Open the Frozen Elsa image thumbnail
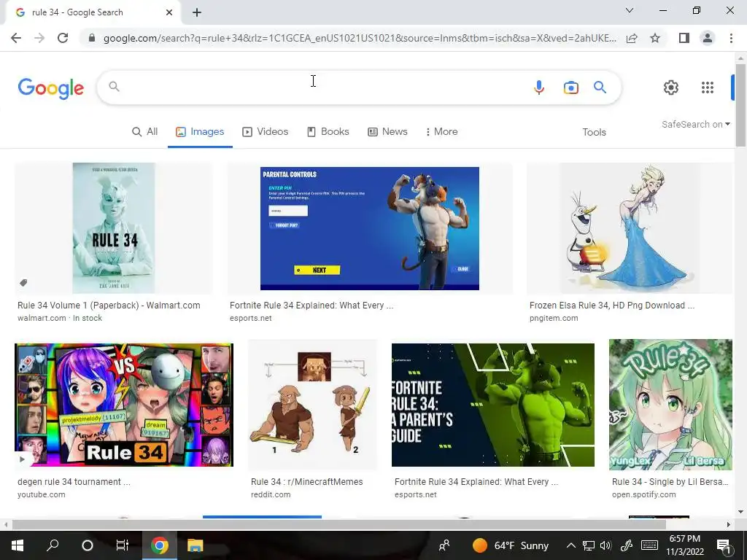Viewport: 747px width, 560px height. pyautogui.click(x=630, y=228)
